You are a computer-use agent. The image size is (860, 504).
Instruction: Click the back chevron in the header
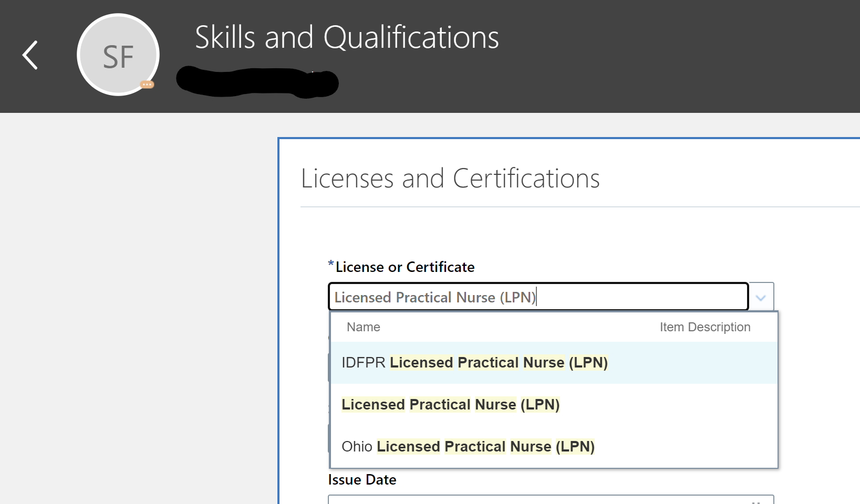point(29,55)
